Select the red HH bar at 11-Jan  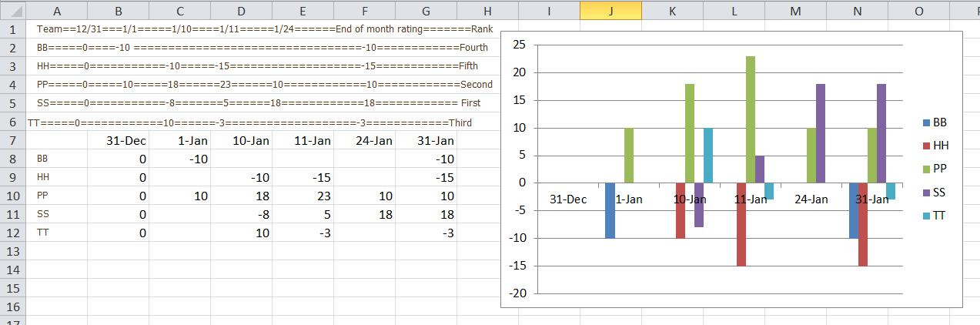point(741,224)
